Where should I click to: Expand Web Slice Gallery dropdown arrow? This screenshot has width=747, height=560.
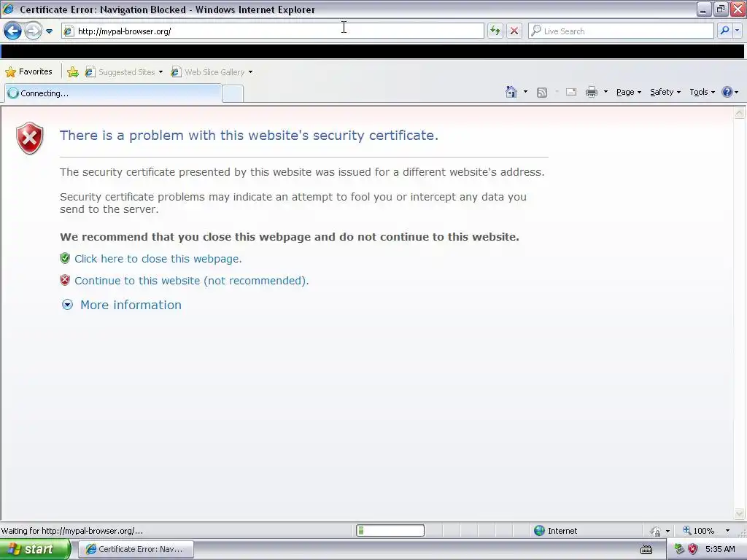[x=251, y=72]
